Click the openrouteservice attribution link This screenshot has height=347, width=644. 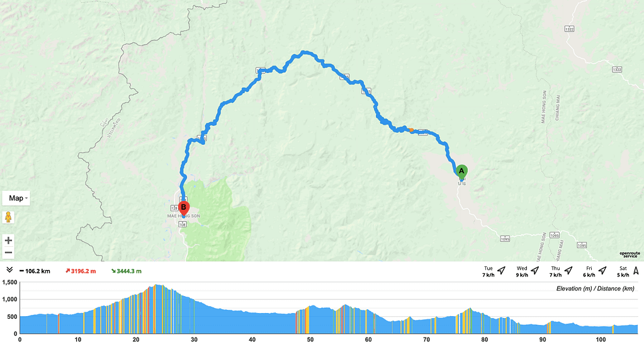coord(630,255)
